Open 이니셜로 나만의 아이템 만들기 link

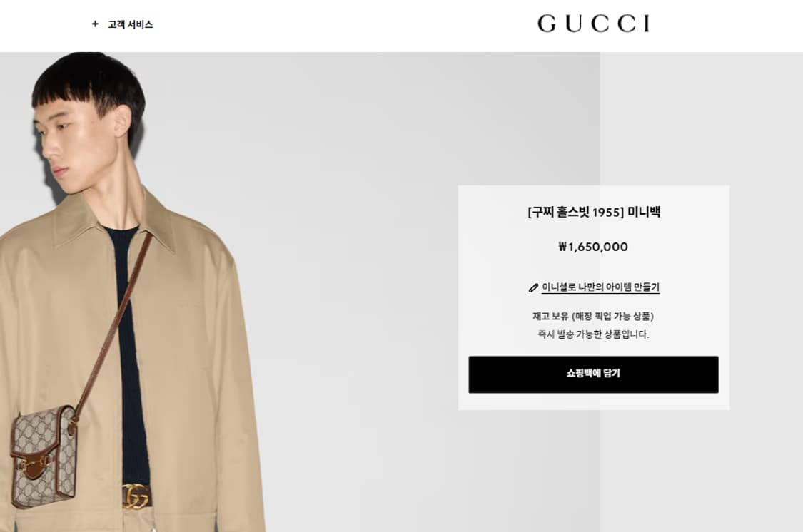point(601,287)
